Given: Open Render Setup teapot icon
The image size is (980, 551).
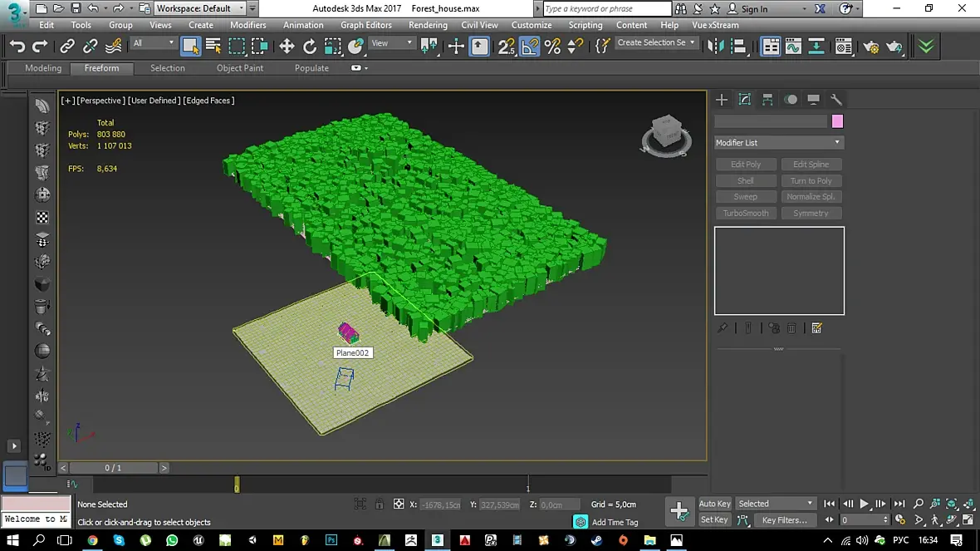Looking at the screenshot, I should point(870,47).
